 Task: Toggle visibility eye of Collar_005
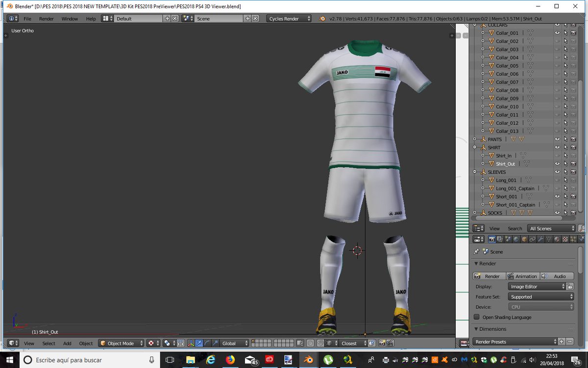pyautogui.click(x=557, y=66)
